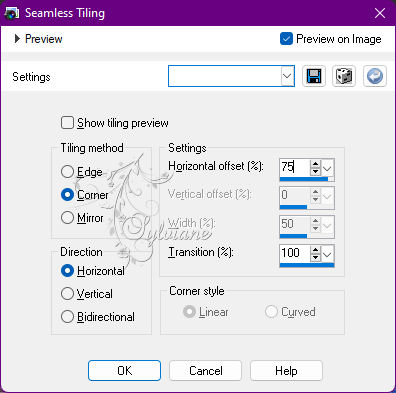Click the Cancel button
396x393 pixels.
click(x=205, y=370)
